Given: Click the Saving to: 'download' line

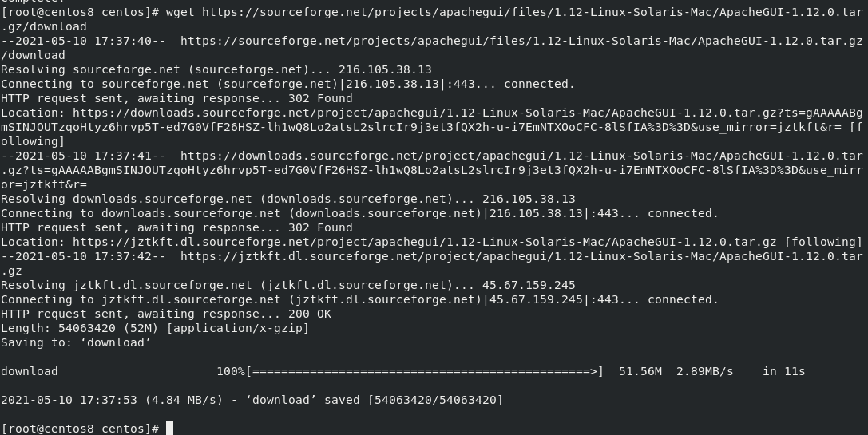Looking at the screenshot, I should (76, 342).
